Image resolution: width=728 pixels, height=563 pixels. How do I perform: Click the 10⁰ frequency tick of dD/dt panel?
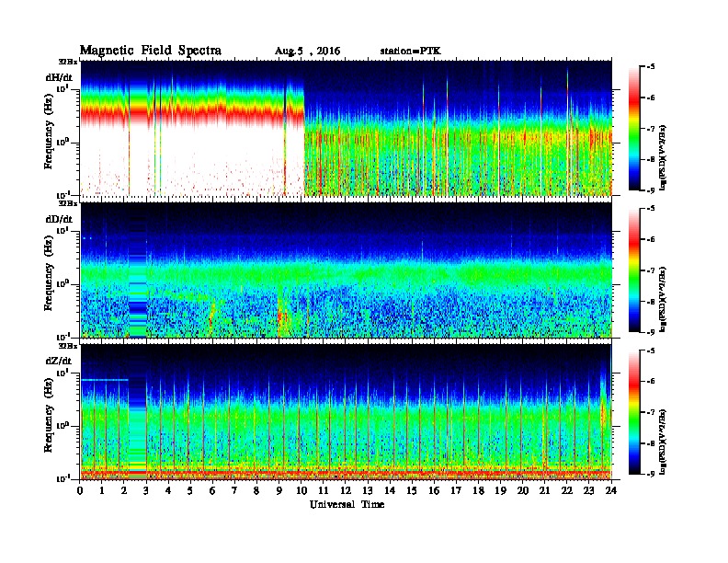pyautogui.click(x=62, y=283)
